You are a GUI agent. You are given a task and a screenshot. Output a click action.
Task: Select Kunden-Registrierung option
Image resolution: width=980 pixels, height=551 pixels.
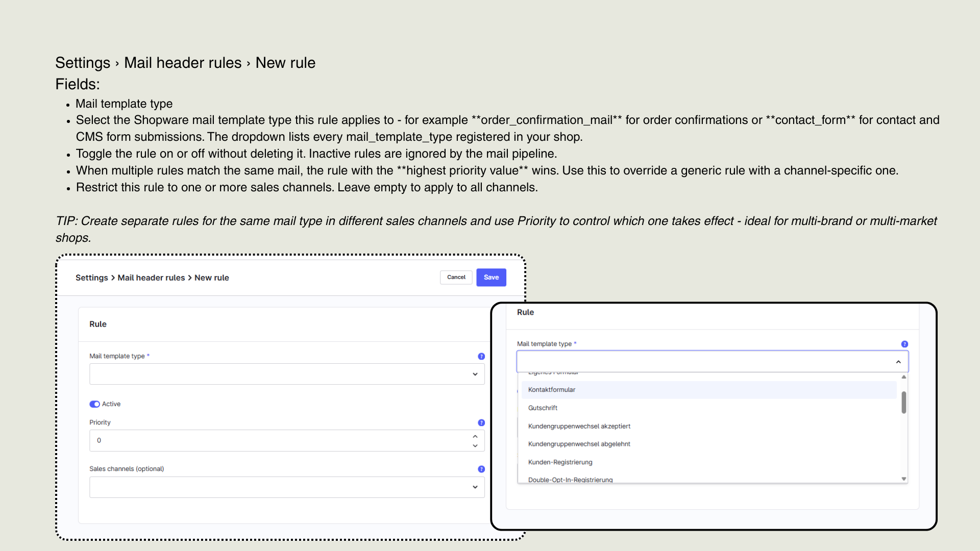click(x=709, y=462)
